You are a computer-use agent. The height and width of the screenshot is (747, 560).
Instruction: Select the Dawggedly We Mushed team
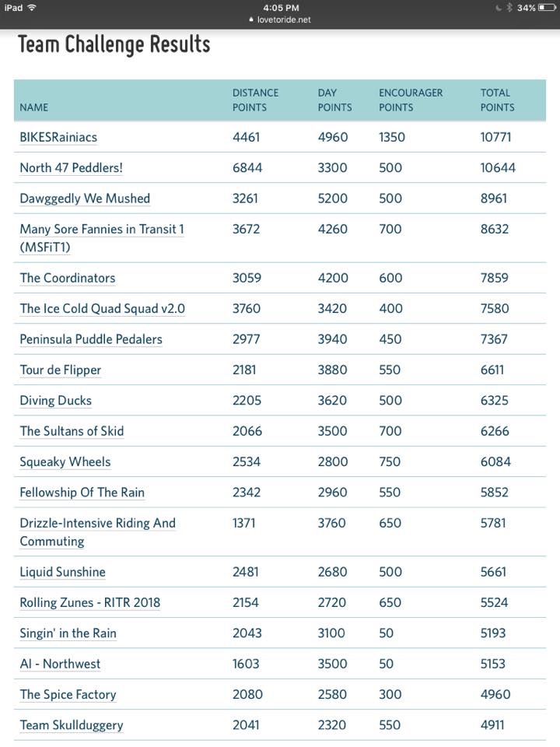click(x=85, y=198)
